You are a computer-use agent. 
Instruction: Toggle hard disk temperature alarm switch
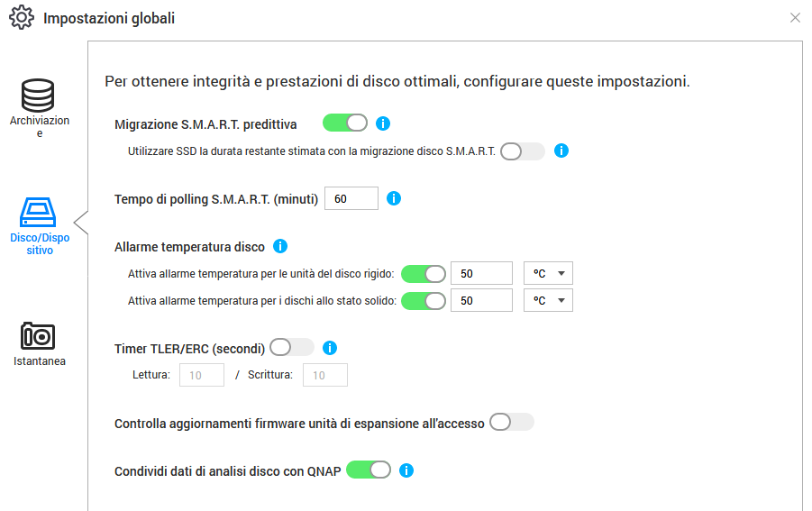click(x=424, y=274)
